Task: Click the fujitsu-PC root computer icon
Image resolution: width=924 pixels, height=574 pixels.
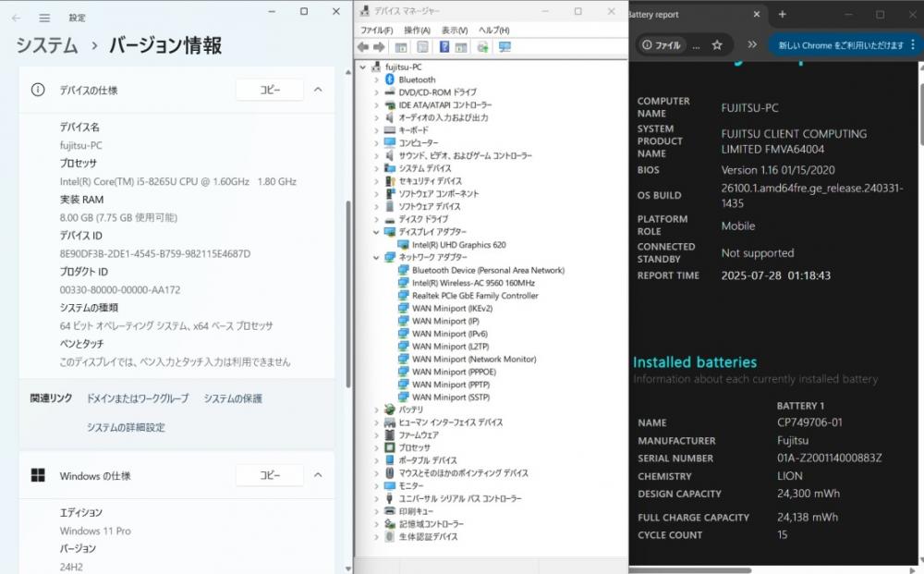Action: [x=377, y=67]
